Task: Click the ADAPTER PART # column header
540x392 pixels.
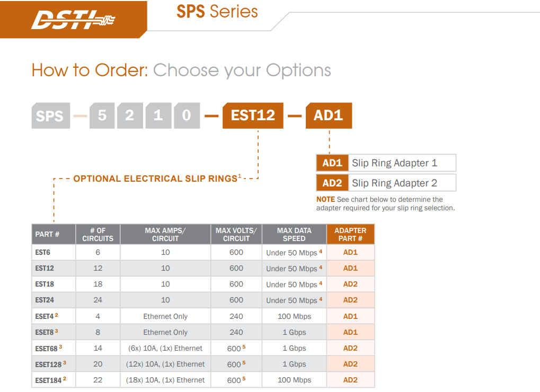Action: click(x=350, y=234)
